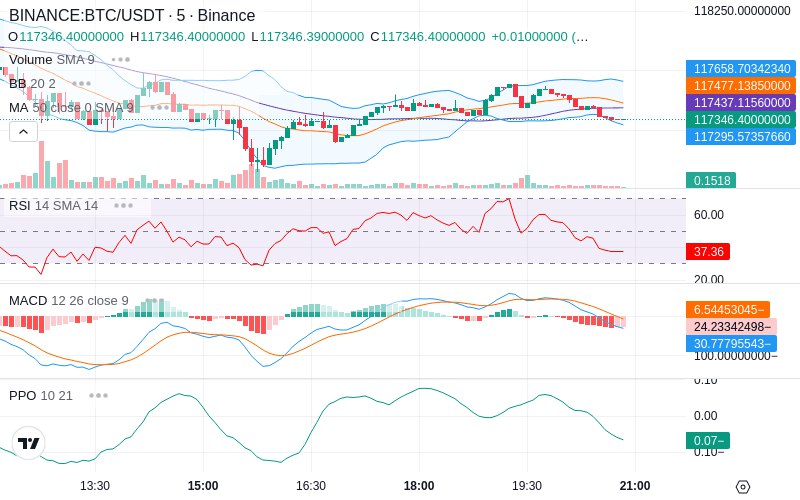Click the pink 24.23342498 histogram label
This screenshot has height=500, width=800.
[x=731, y=327]
